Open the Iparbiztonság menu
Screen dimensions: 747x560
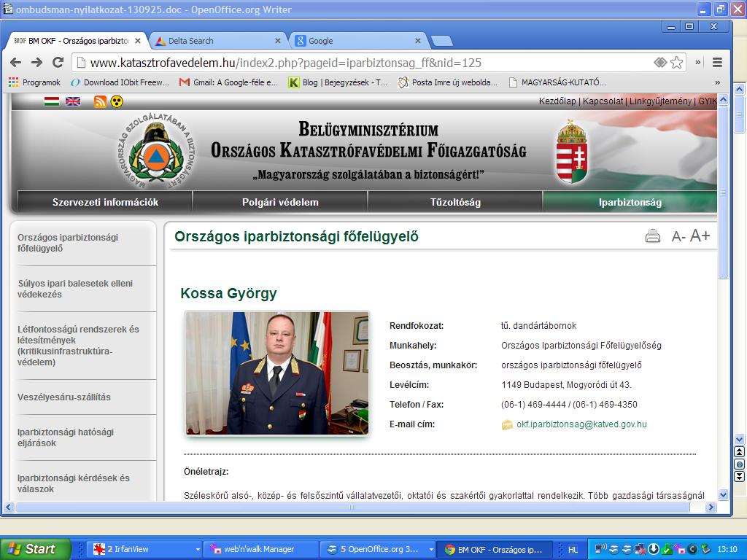(630, 202)
